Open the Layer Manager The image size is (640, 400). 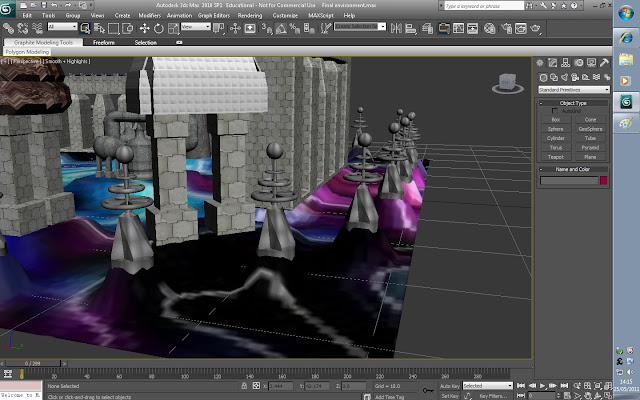[427, 28]
